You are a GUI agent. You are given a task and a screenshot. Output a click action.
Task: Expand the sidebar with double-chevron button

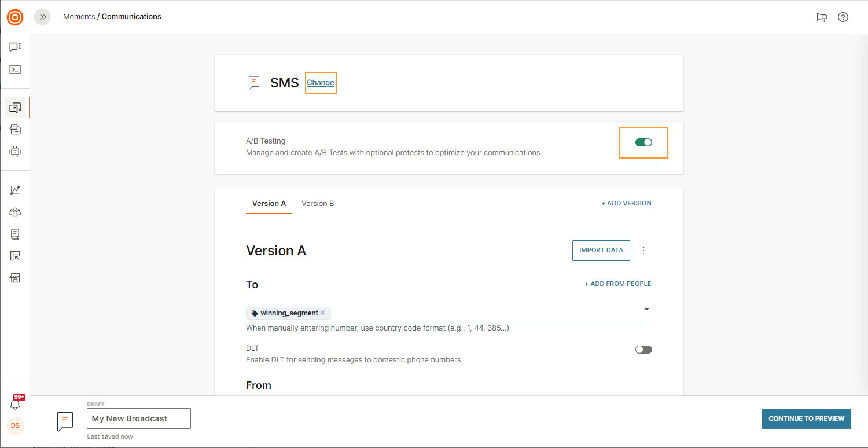pos(42,17)
